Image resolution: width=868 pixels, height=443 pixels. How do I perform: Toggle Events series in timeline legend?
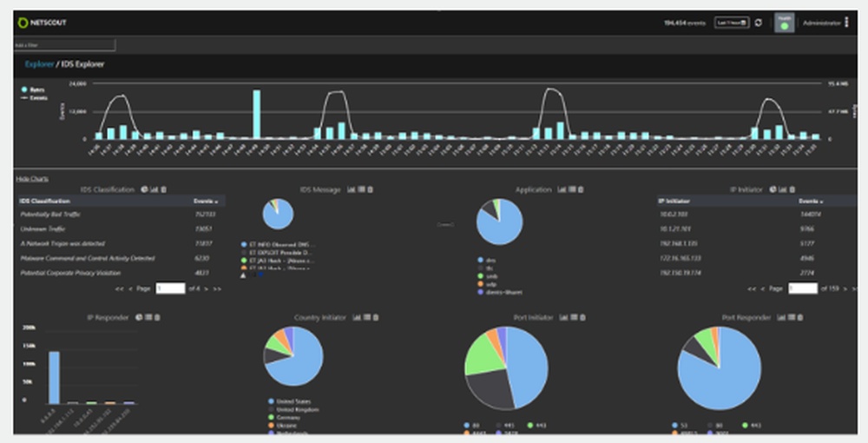point(35,98)
